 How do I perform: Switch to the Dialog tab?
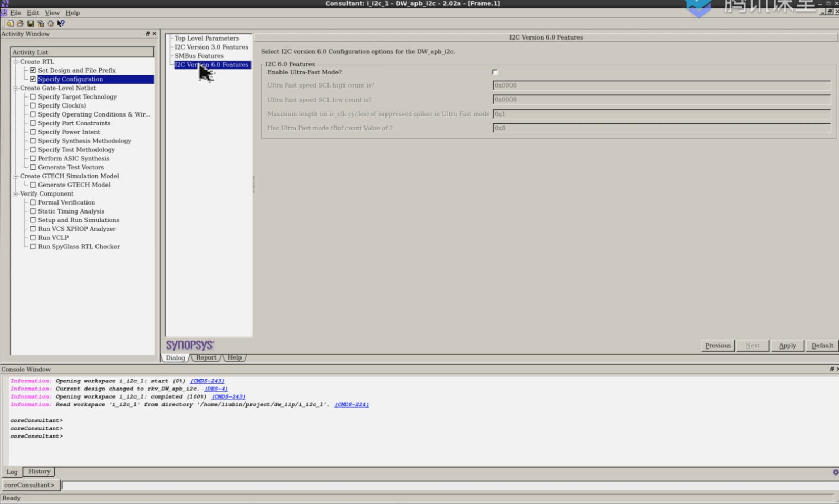point(175,357)
